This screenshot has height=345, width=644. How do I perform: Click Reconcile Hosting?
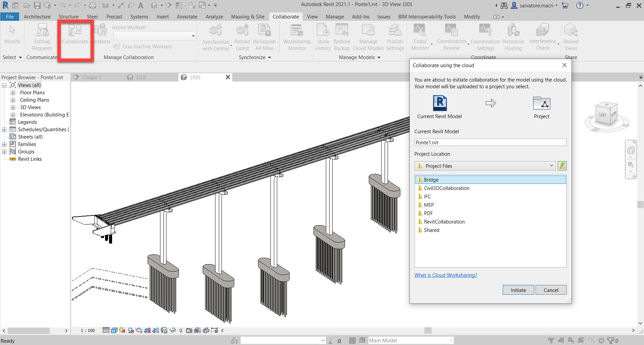pyautogui.click(x=513, y=37)
